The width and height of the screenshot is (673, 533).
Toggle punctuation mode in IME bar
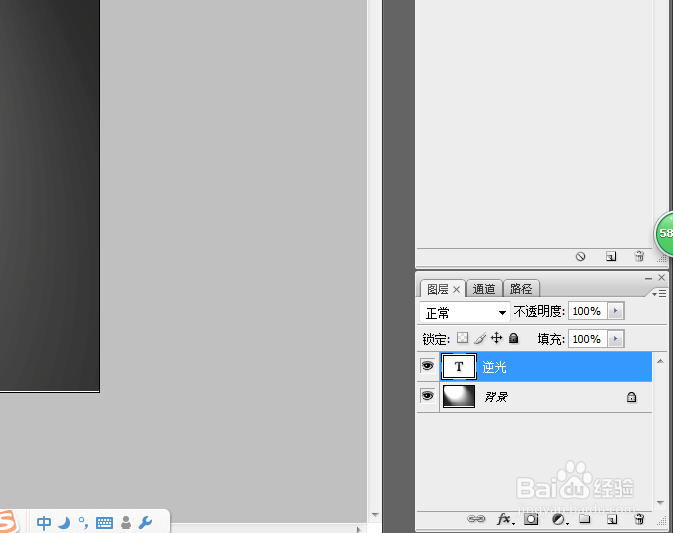coord(83,523)
